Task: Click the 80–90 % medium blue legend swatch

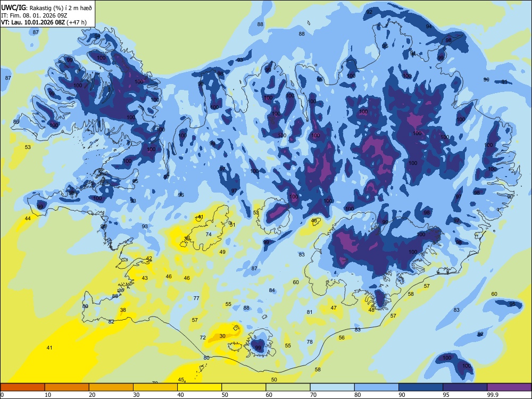Action: pyautogui.click(x=377, y=387)
